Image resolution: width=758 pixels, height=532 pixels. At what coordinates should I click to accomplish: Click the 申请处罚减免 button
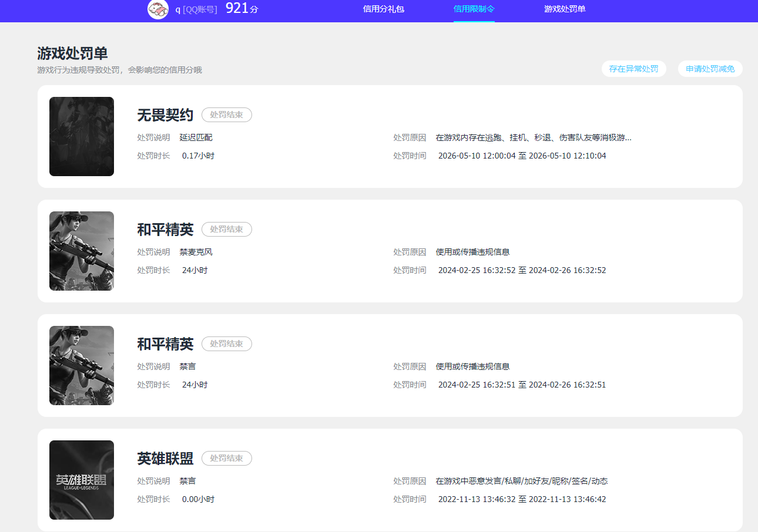pos(710,69)
